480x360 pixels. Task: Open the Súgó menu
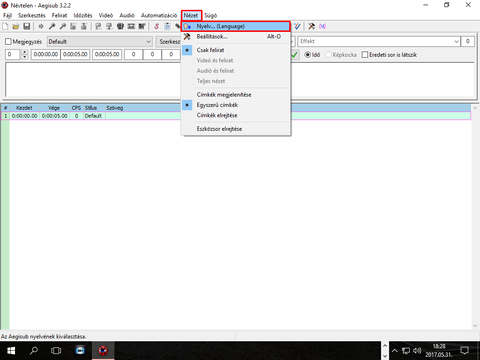(x=210, y=15)
